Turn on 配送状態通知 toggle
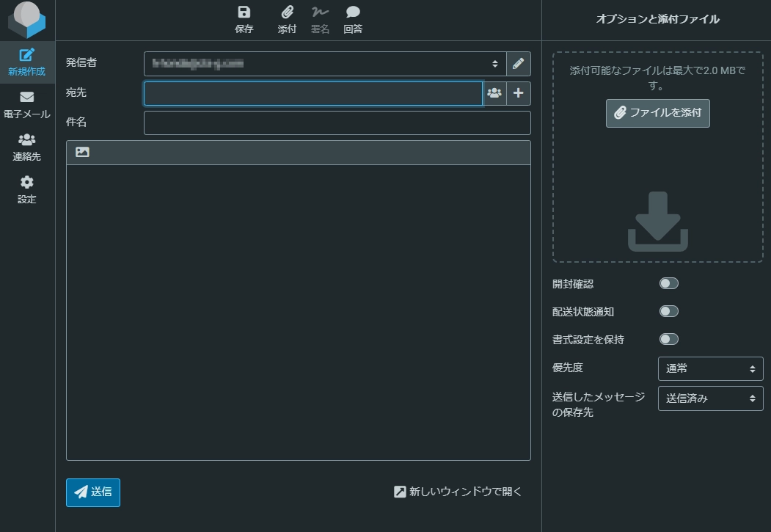 pyautogui.click(x=668, y=311)
